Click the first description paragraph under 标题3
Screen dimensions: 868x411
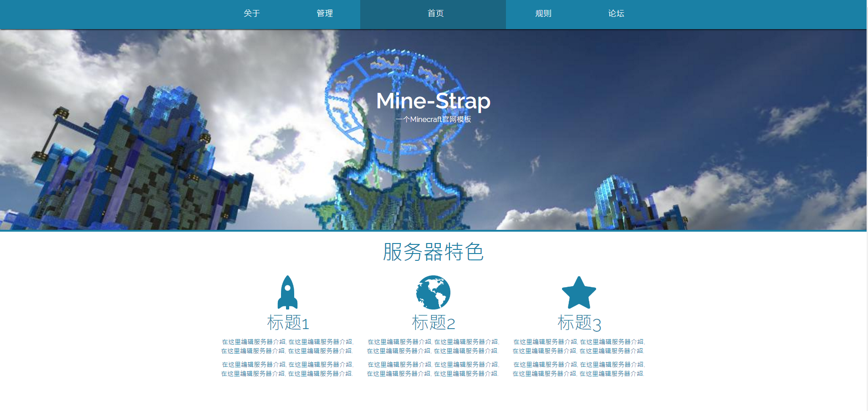(579, 346)
